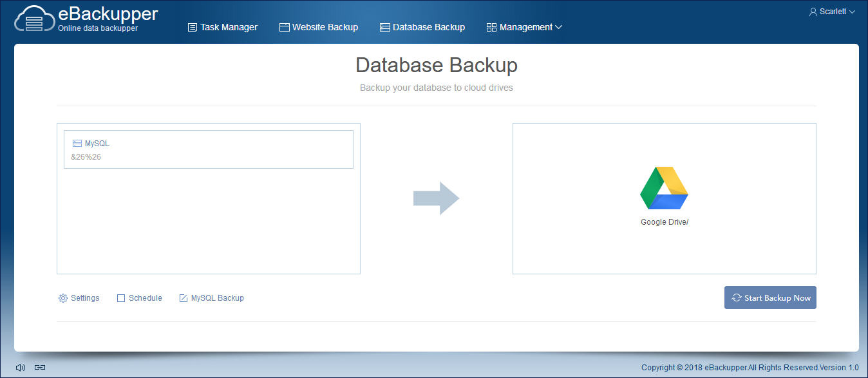Viewport: 868px width, 378px height.
Task: Click the Google Drive logo icon
Action: click(x=664, y=188)
